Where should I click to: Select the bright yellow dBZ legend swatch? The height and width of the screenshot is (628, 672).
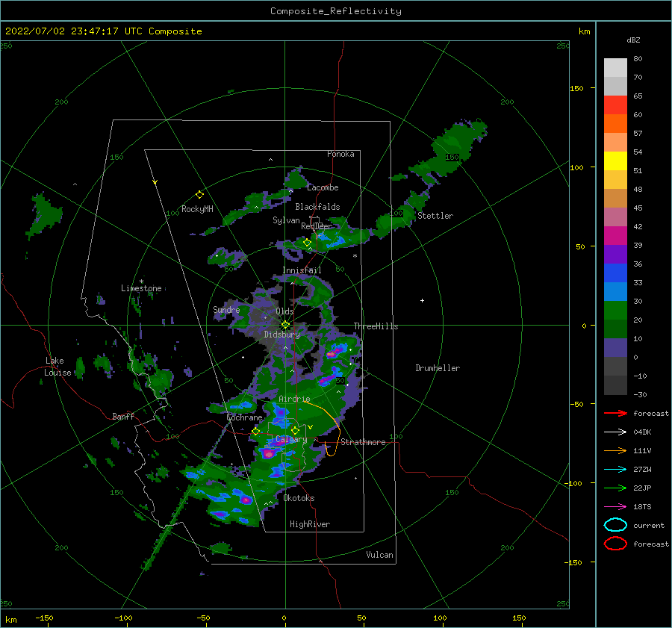(615, 161)
